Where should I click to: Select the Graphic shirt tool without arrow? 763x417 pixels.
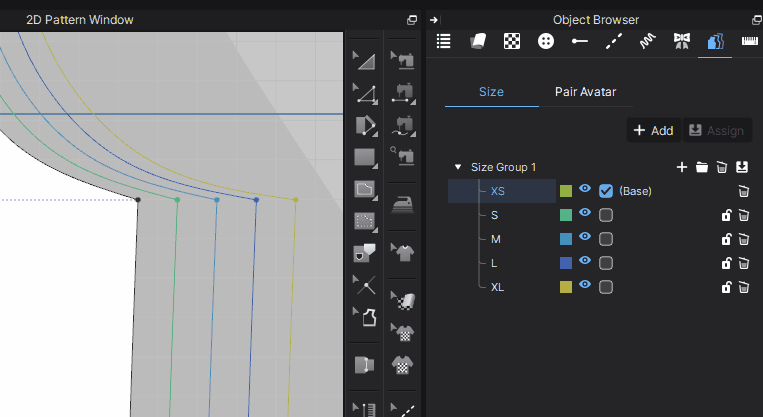(x=402, y=364)
